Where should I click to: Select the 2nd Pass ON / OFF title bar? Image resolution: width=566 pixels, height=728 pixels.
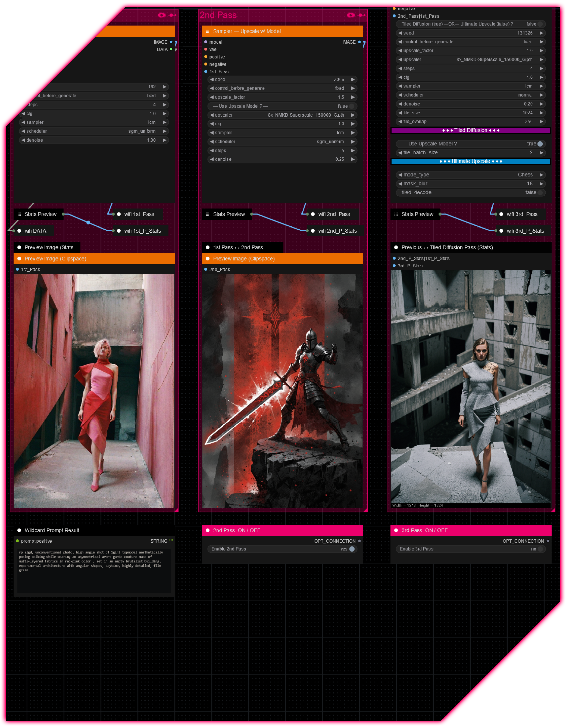(x=283, y=530)
